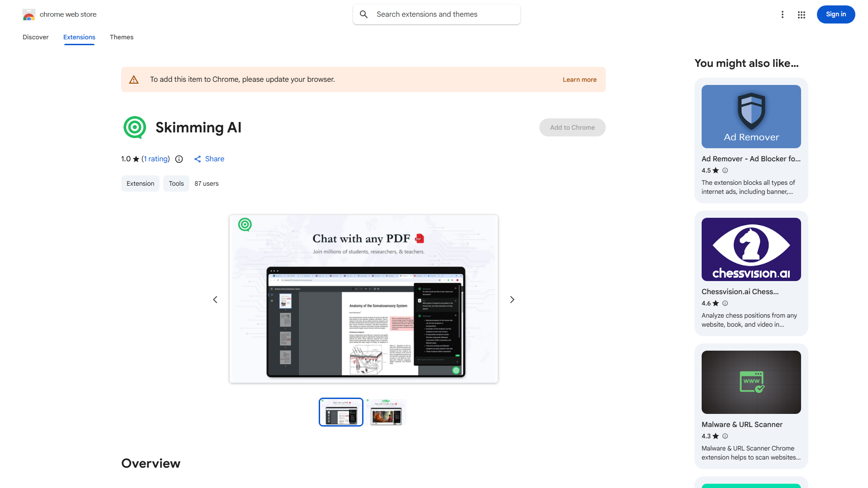This screenshot has width=868, height=488.
Task: Open the three-dot more options menu
Action: [x=782, y=14]
